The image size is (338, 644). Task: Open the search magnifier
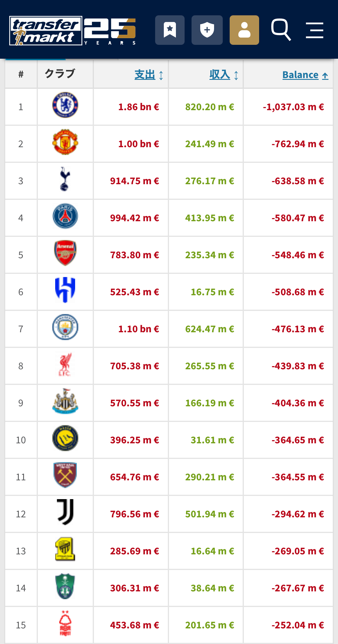281,30
